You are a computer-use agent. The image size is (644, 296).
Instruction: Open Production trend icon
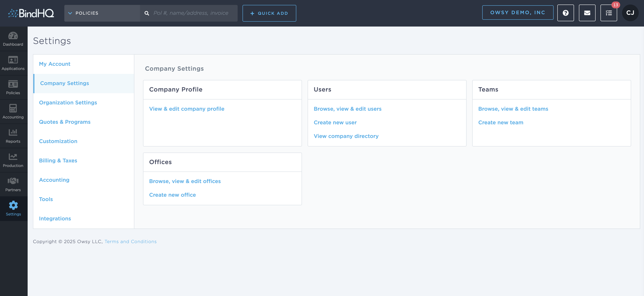pos(13,157)
